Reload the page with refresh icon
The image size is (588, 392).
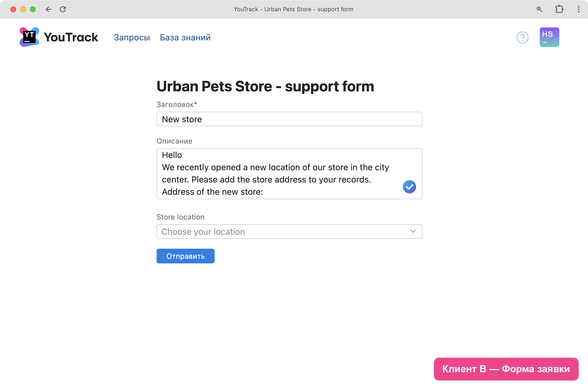tap(63, 9)
